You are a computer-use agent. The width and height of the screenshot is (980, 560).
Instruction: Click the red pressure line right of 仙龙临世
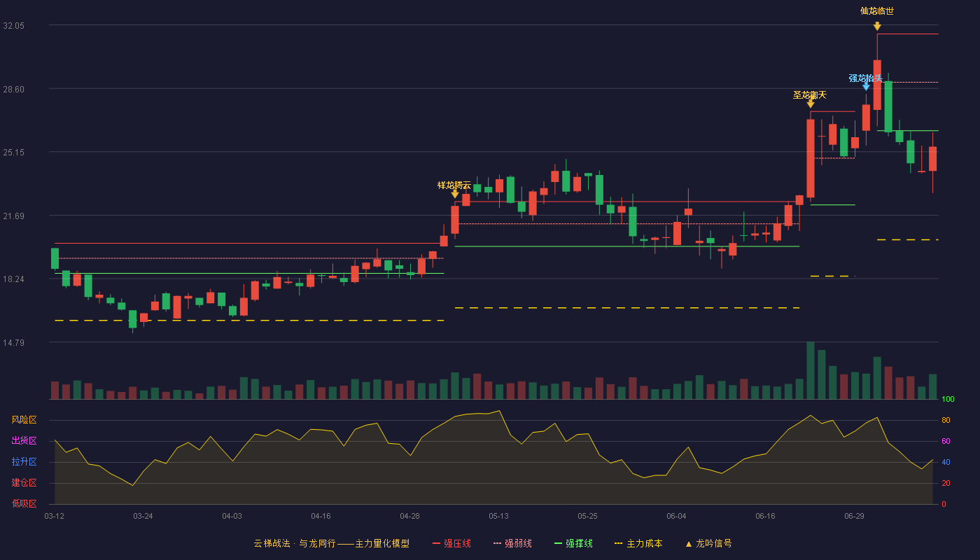[x=907, y=34]
